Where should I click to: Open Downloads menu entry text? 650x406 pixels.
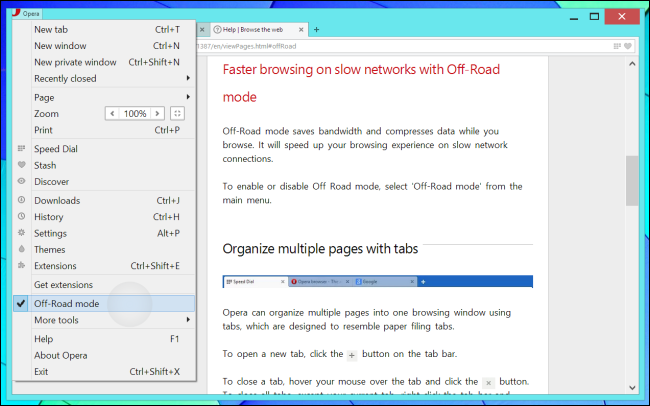[57, 200]
